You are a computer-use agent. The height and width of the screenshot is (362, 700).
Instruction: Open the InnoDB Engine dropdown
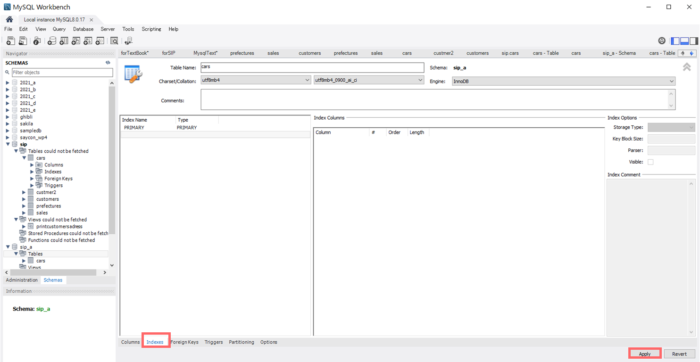(563, 81)
